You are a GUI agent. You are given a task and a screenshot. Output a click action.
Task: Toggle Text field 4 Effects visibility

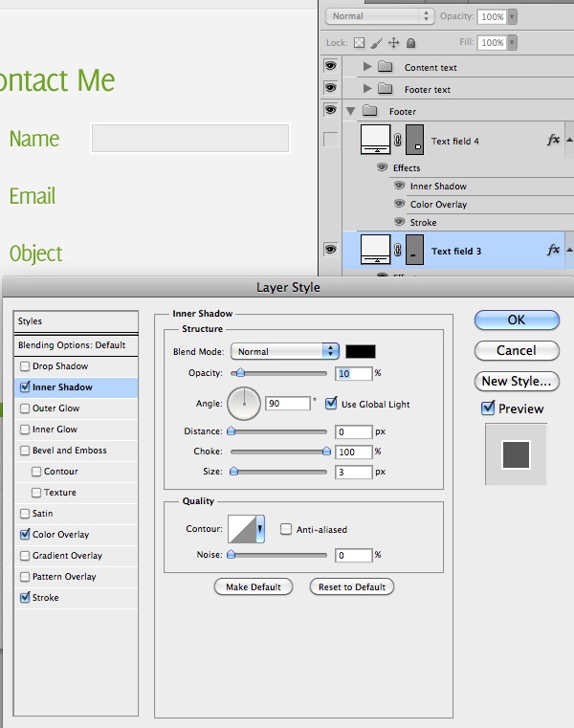coord(383,167)
